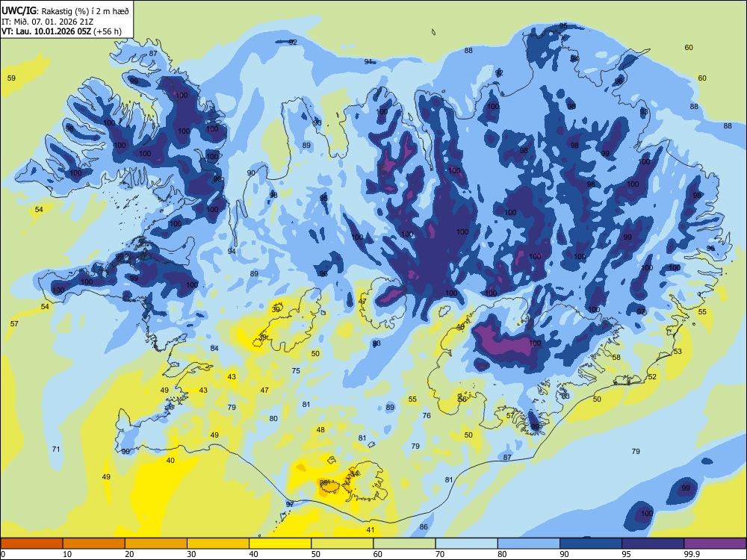747x560 pixels.
Task: Click the value '76' on the map
Action: pos(427,415)
